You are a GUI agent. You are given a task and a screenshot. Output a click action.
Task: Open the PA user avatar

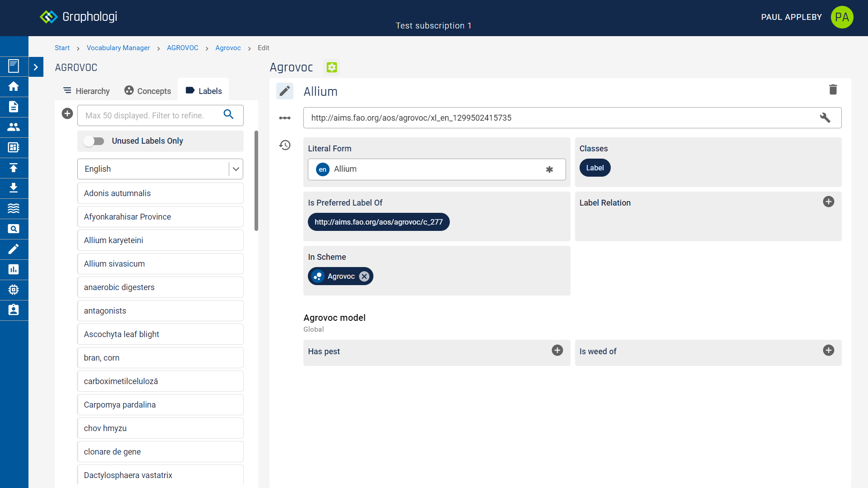pos(842,17)
